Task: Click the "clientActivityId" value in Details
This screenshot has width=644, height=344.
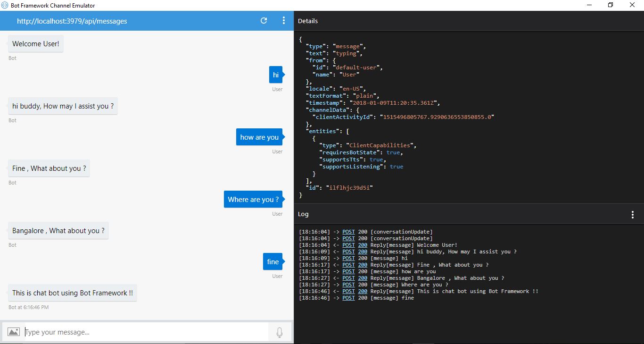Action: click(x=437, y=117)
